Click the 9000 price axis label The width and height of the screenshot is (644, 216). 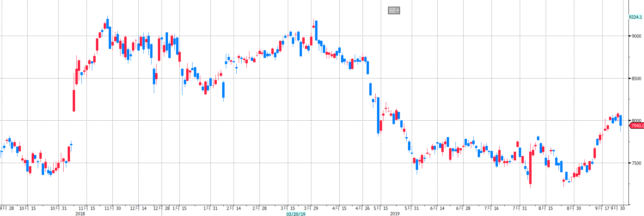point(636,36)
